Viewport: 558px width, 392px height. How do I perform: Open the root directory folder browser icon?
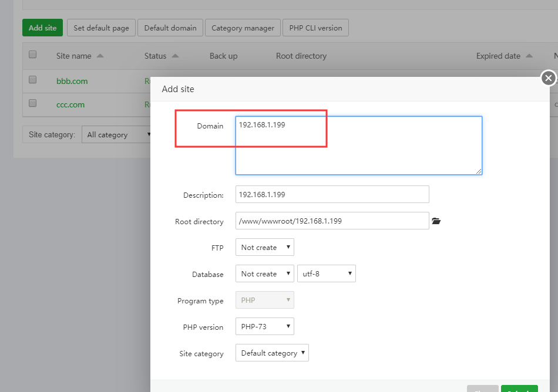[x=436, y=221]
